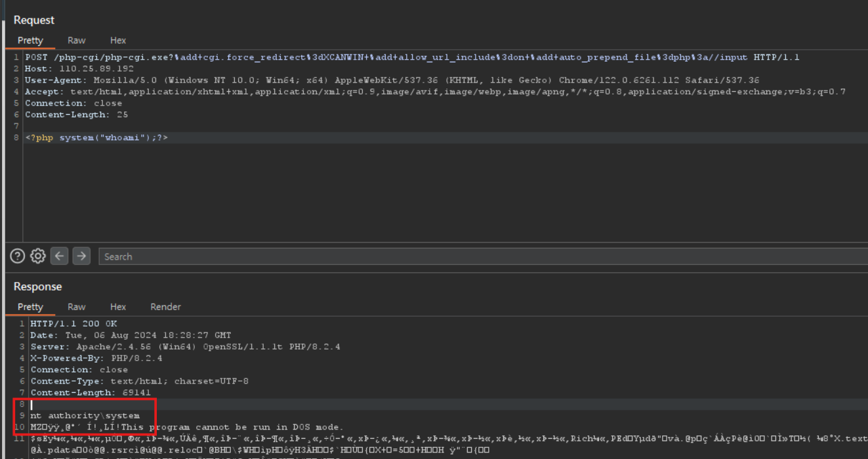Click the request Connection: close line
The height and width of the screenshot is (459, 868).
(x=73, y=103)
